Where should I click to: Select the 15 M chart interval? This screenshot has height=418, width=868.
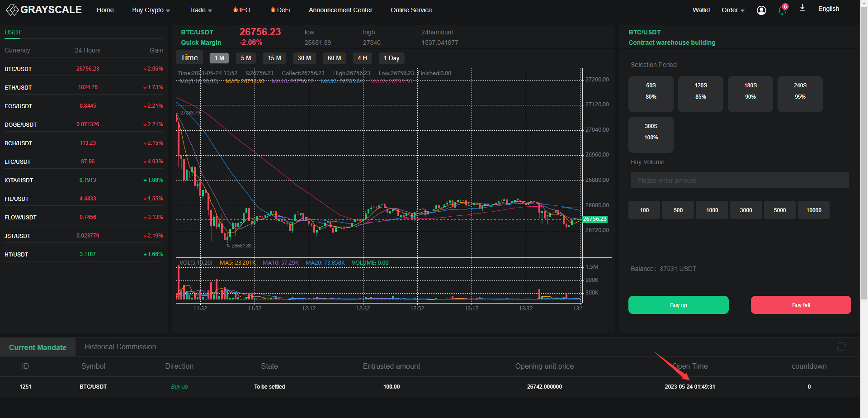coord(274,58)
